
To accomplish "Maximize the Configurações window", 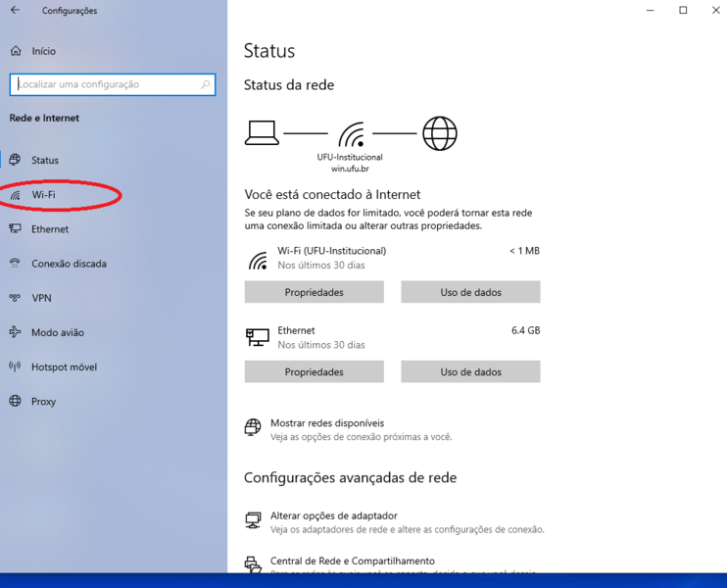I will click(x=683, y=11).
